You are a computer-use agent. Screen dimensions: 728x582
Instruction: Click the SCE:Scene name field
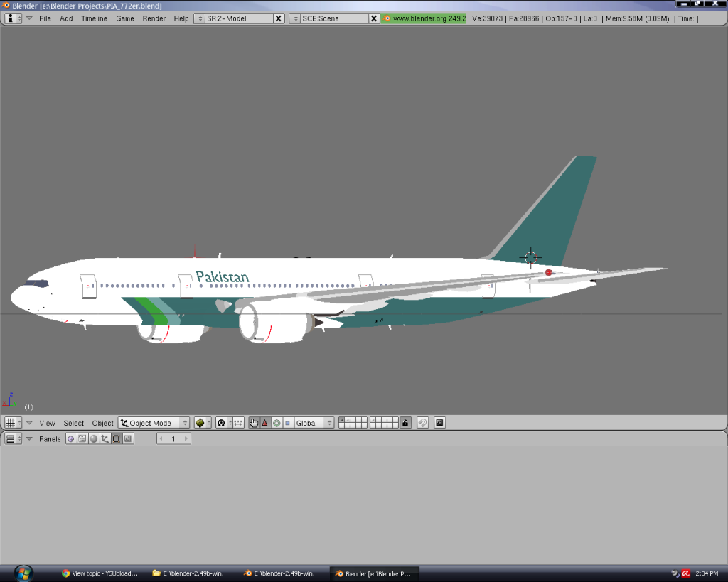(335, 18)
